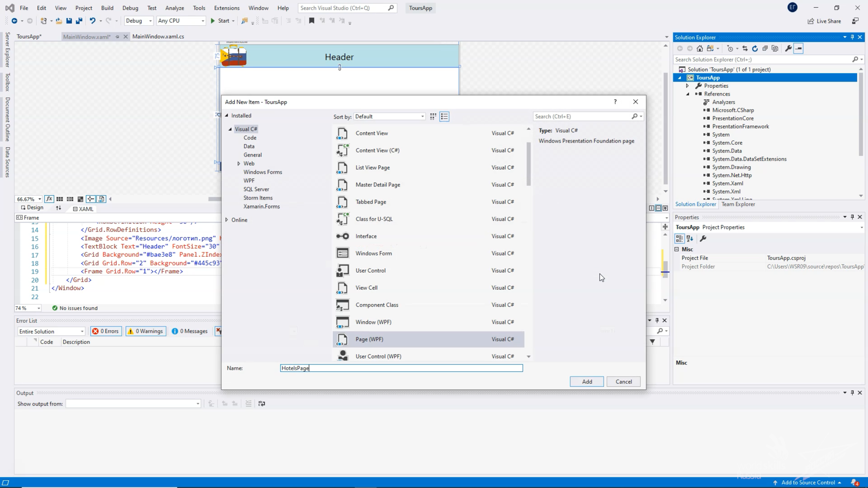The width and height of the screenshot is (868, 488).
Task: Open the Extensions menu
Action: tap(227, 8)
